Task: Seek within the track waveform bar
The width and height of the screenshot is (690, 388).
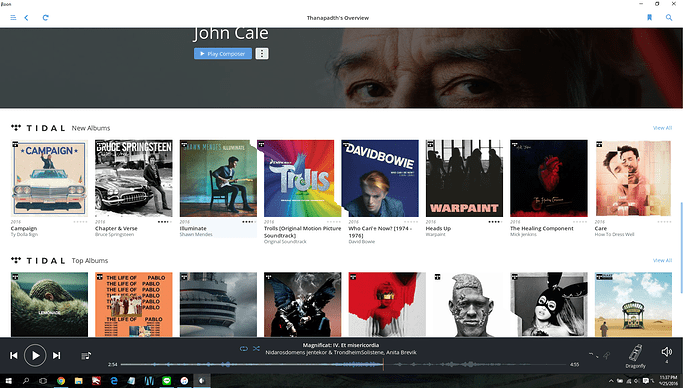Action: click(x=343, y=364)
